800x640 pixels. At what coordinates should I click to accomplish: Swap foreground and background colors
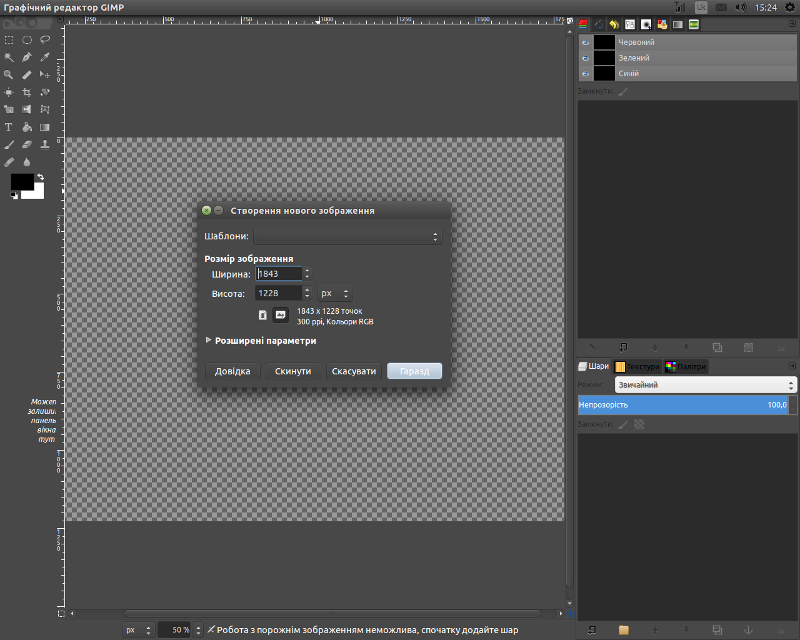click(40, 177)
